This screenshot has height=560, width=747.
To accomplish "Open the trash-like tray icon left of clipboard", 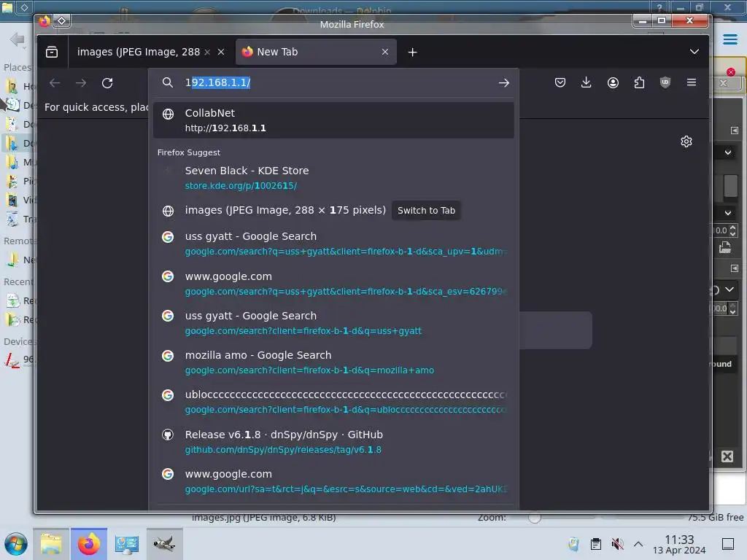I will click(x=573, y=544).
